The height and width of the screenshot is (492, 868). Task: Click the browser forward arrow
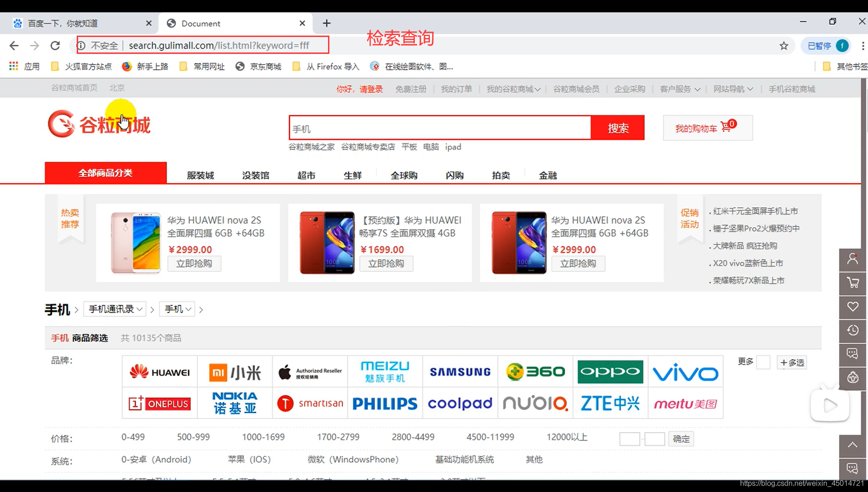pos(35,46)
